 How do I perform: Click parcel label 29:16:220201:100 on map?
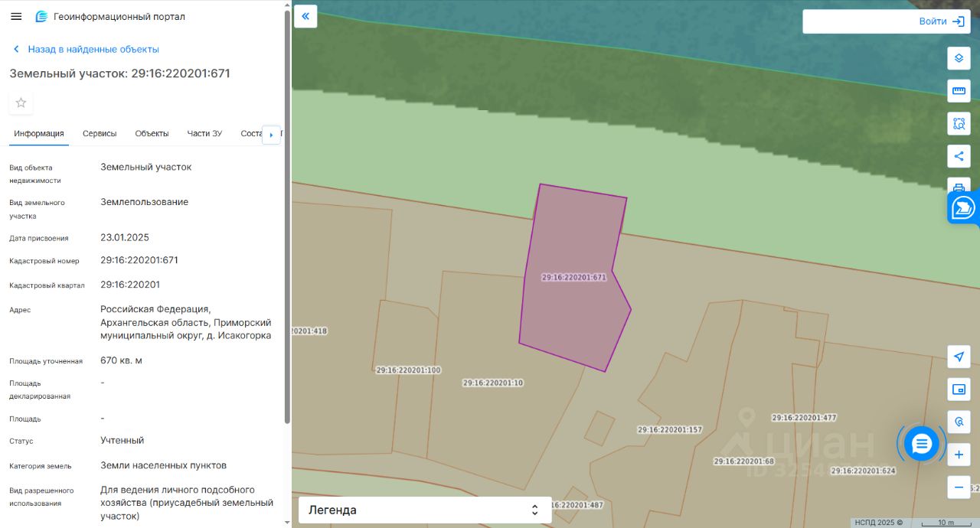click(408, 370)
